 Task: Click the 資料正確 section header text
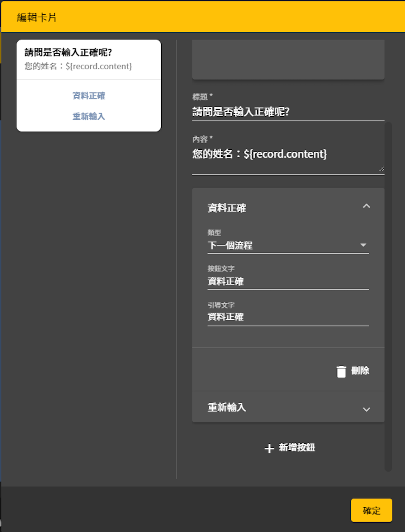227,208
